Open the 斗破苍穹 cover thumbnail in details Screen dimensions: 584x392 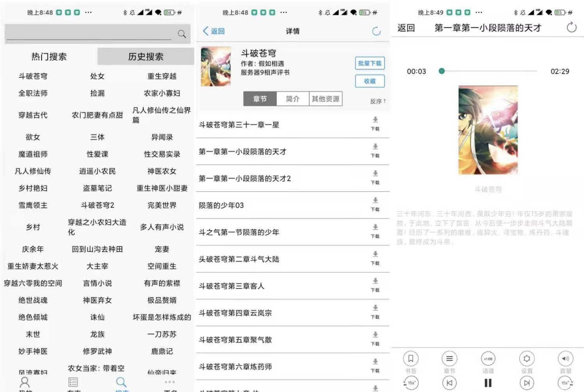tap(216, 67)
